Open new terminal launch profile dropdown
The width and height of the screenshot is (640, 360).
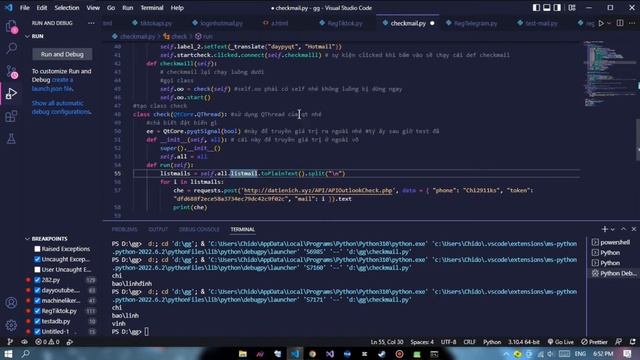click(612, 229)
